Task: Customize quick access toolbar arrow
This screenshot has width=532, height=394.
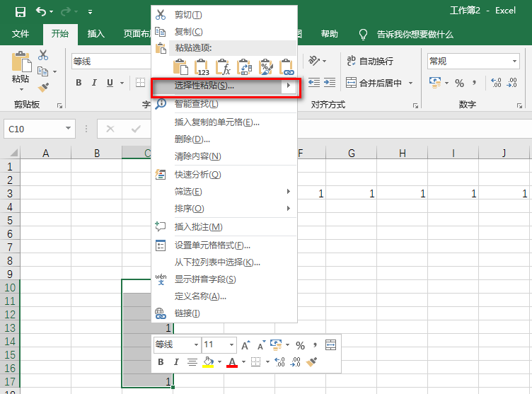Action: (90, 12)
